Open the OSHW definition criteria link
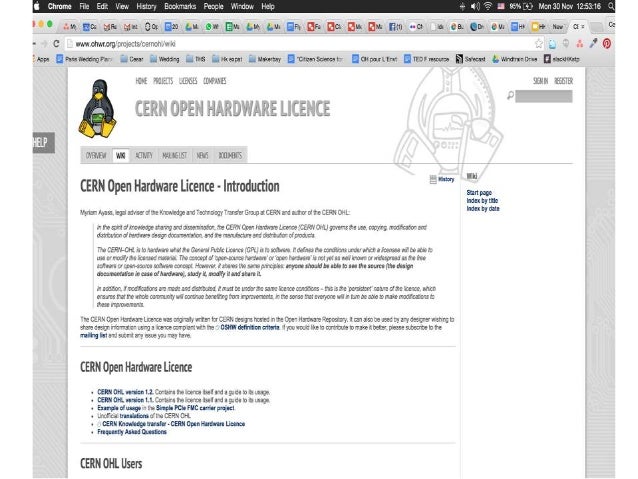Screen dimensions: 638x479 [250, 327]
